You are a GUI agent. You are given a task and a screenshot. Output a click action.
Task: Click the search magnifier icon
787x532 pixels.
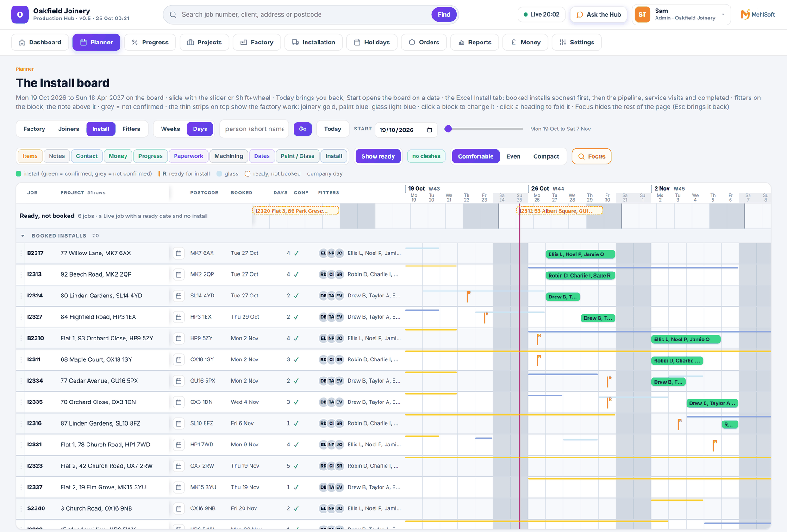[173, 15]
